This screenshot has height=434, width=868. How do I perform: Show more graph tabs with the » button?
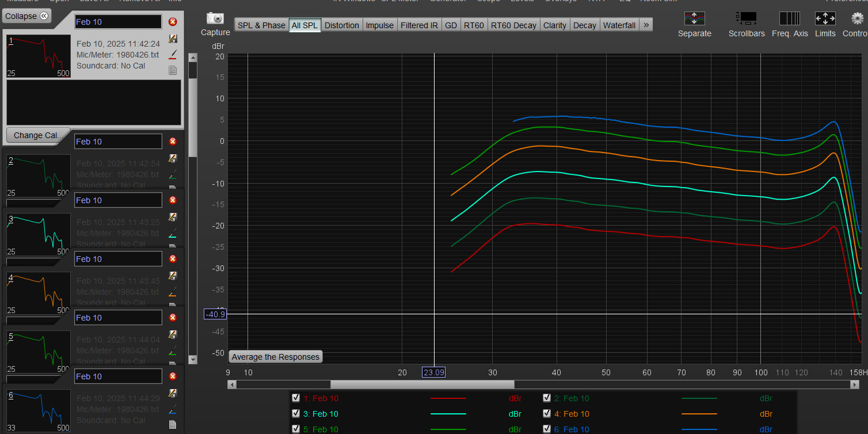coord(646,25)
